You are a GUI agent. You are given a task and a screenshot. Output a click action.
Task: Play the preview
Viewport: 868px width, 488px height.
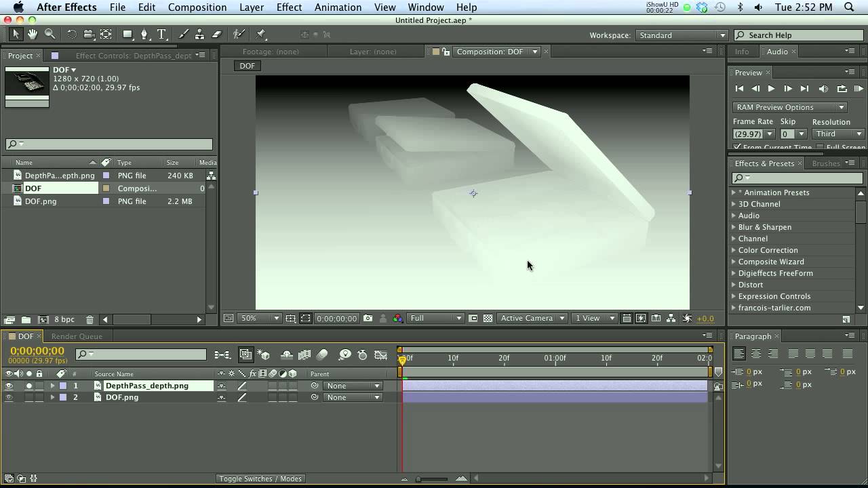pos(771,89)
